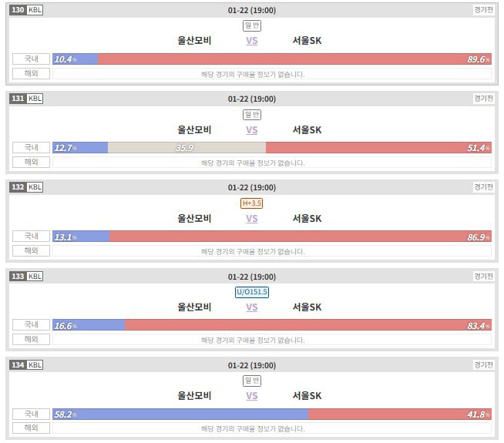
Task: Switch to 국내 row in match 133
Action: click(x=31, y=325)
